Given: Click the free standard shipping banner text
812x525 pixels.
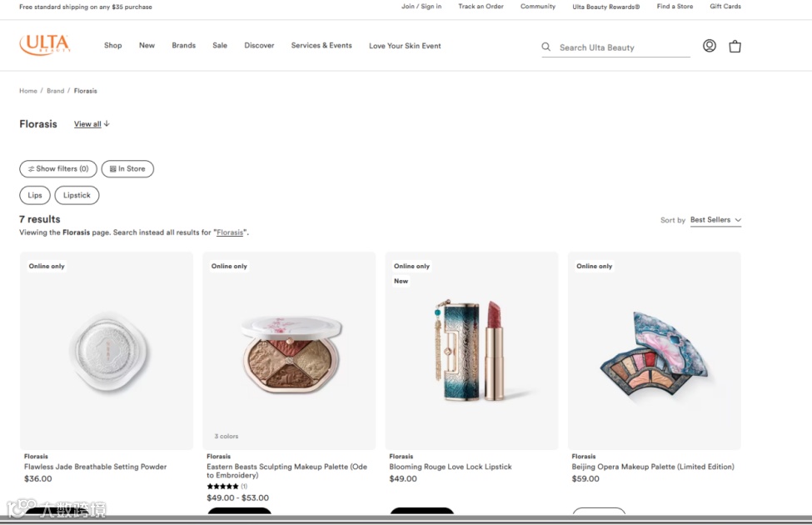Looking at the screenshot, I should tap(86, 7).
